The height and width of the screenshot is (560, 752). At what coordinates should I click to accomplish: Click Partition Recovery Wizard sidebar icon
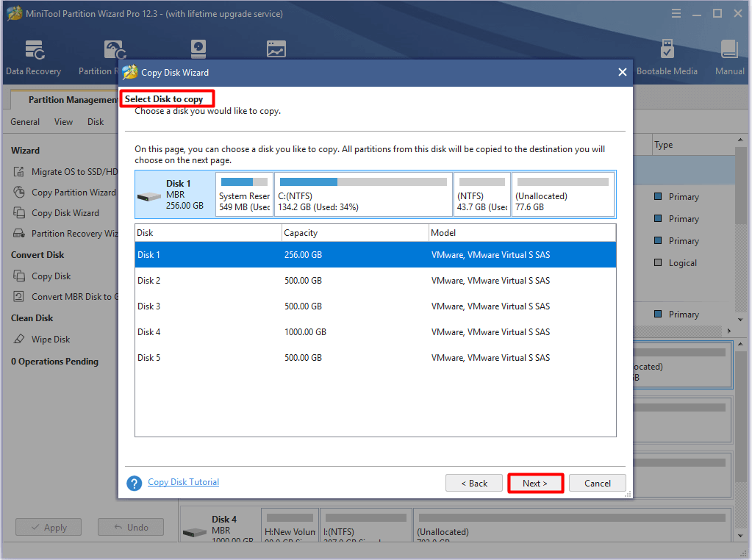(x=18, y=234)
